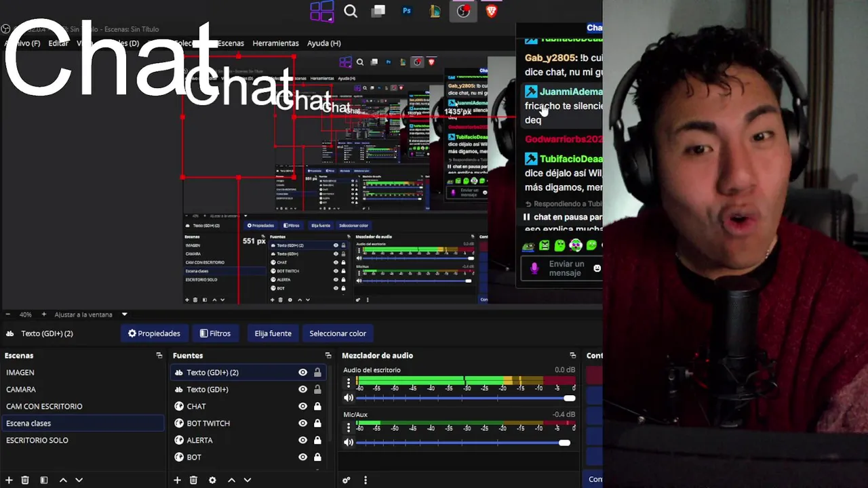Open audio mixer bottom options menu
The image size is (868, 488).
point(366,480)
